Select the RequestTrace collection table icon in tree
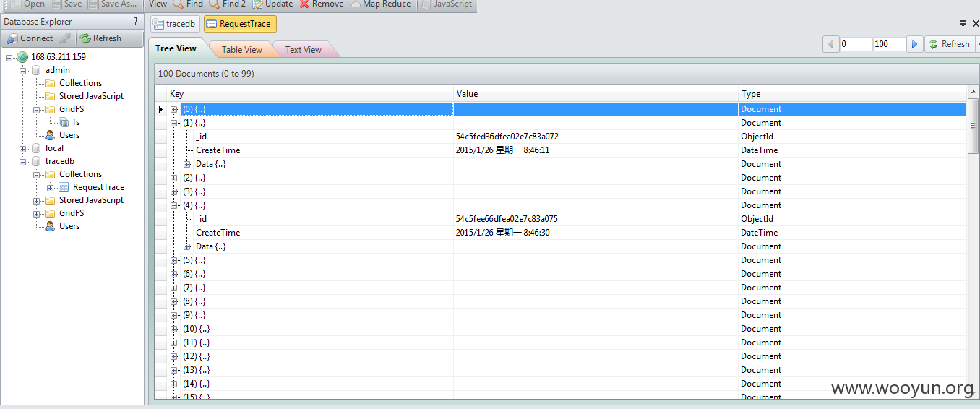980x409 pixels. [64, 187]
